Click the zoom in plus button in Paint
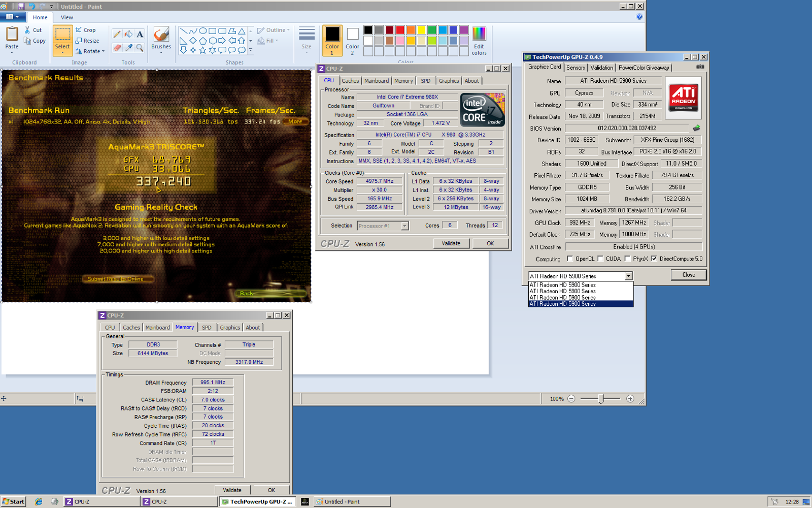Image resolution: width=812 pixels, height=508 pixels. tap(630, 399)
